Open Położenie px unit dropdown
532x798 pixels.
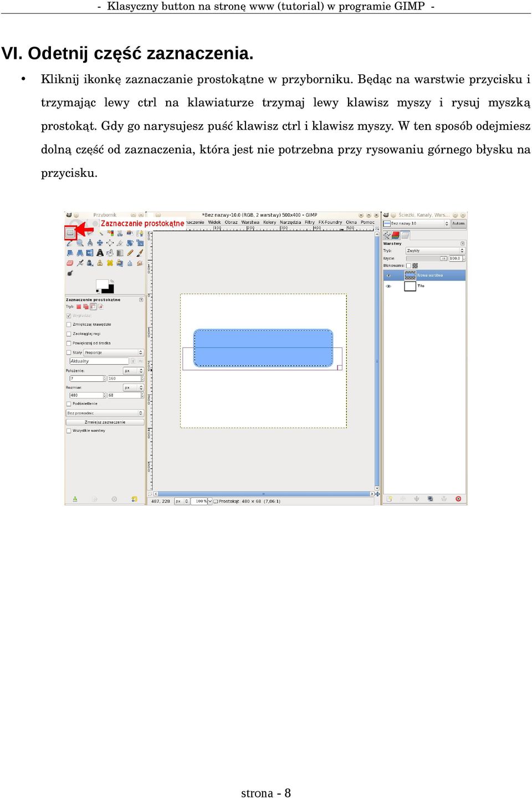tap(134, 371)
